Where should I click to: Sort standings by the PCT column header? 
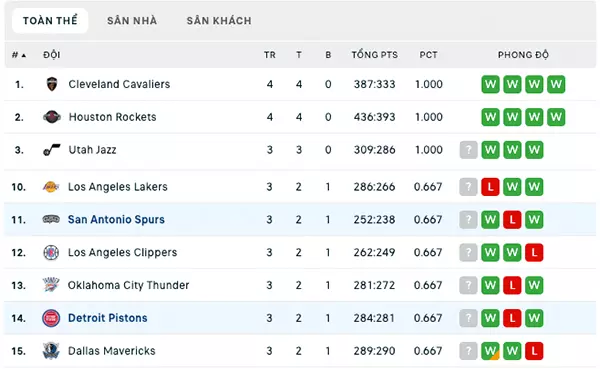[428, 55]
